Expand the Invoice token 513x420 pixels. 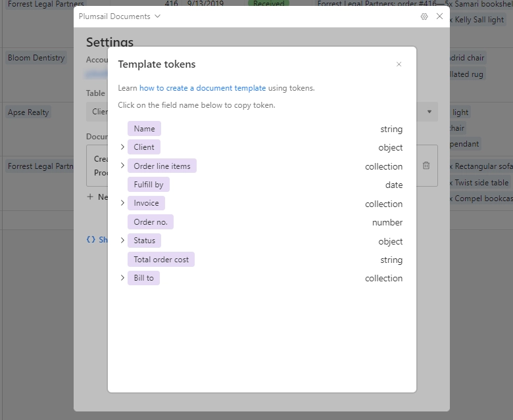coord(122,203)
